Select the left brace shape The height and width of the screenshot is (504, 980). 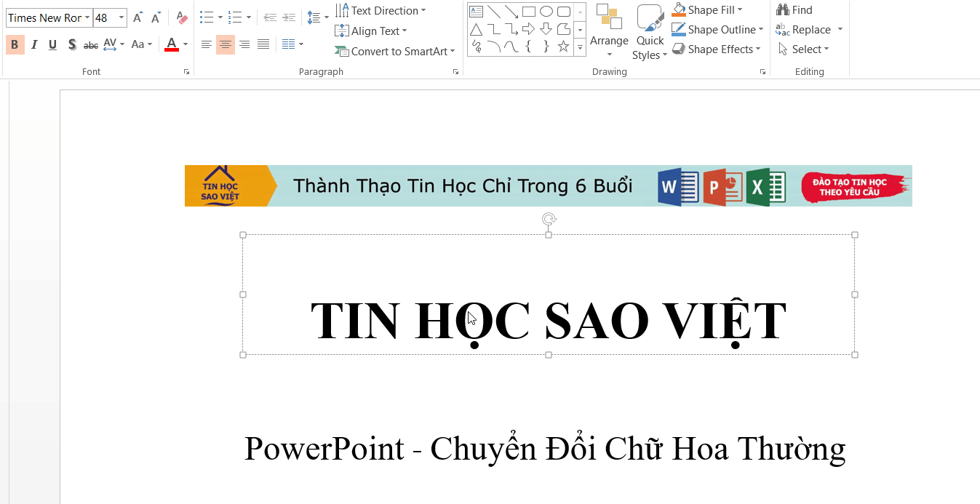coord(529,47)
